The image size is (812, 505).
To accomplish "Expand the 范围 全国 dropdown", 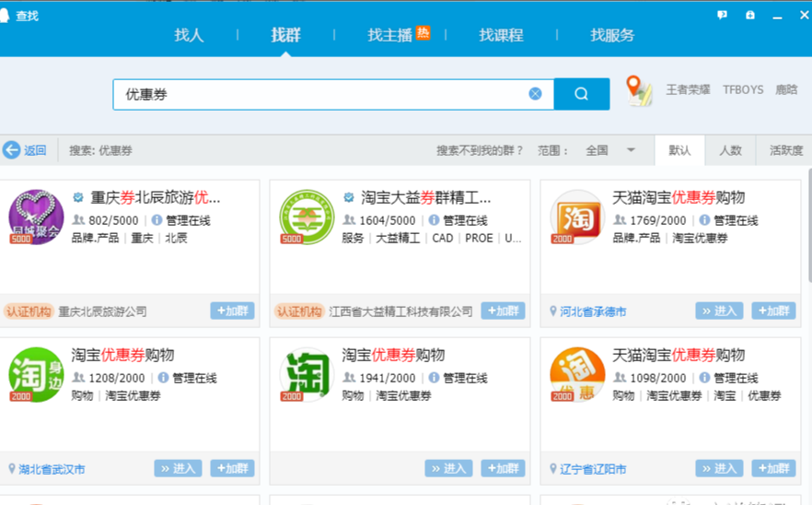I will click(x=610, y=150).
